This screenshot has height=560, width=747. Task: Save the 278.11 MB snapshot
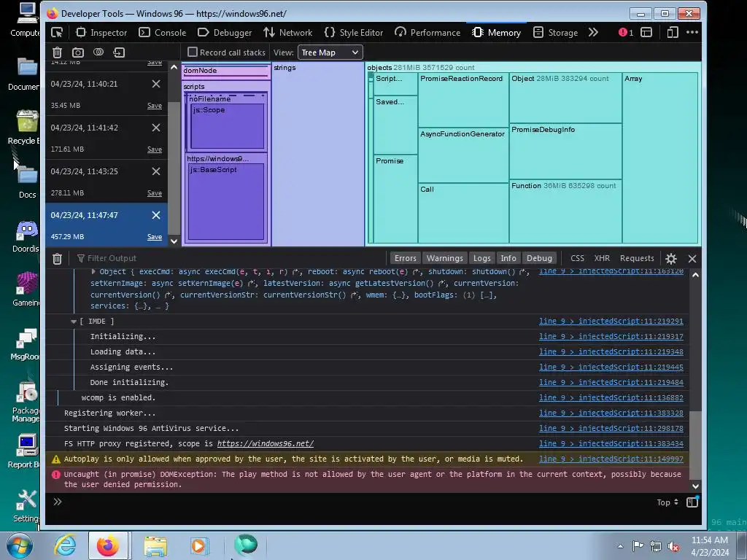coord(155,193)
